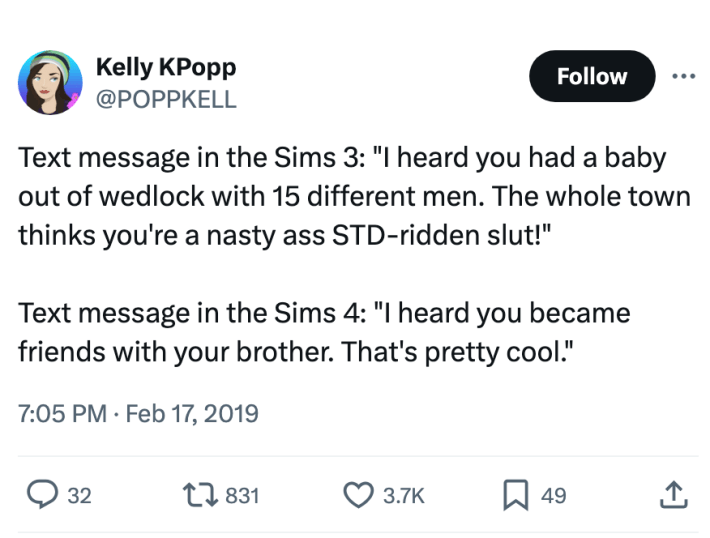
Task: Open the more options ellipsis menu
Action: 681,77
